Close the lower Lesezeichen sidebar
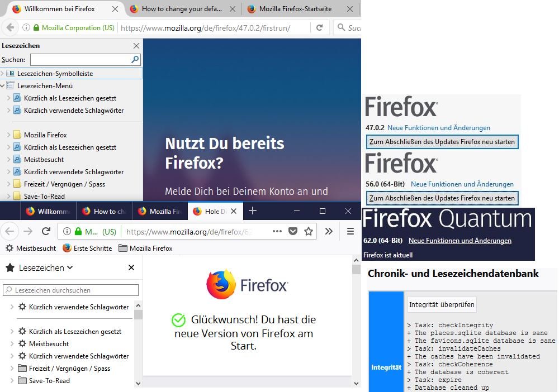 click(131, 267)
